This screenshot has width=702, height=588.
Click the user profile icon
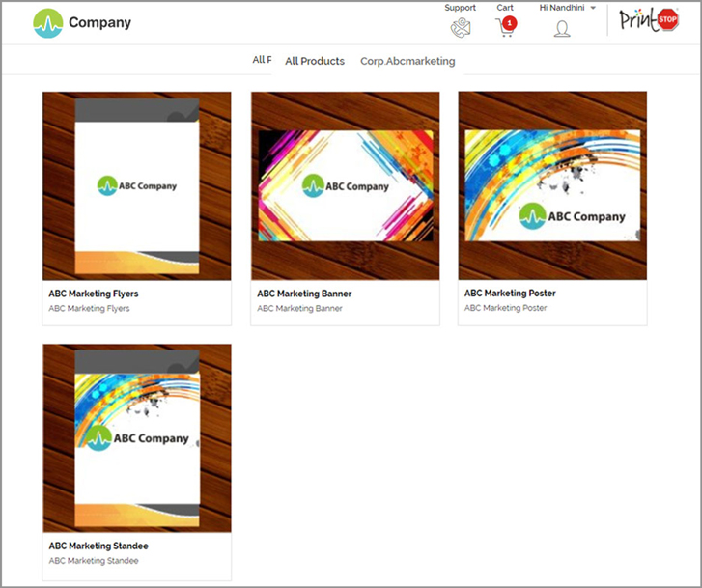[x=562, y=29]
